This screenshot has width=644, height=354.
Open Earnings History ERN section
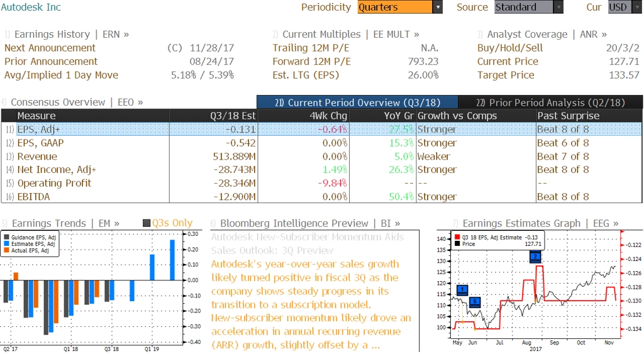coord(67,35)
